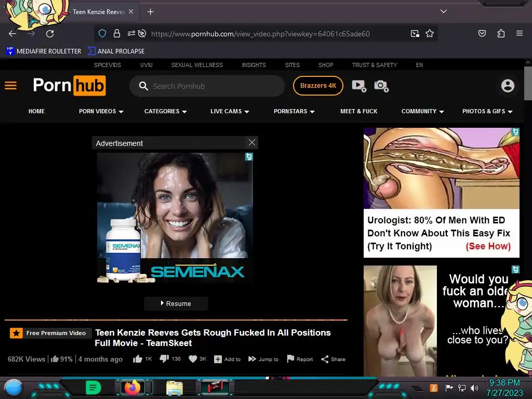Expand the CATEGORIES dropdown

166,111
